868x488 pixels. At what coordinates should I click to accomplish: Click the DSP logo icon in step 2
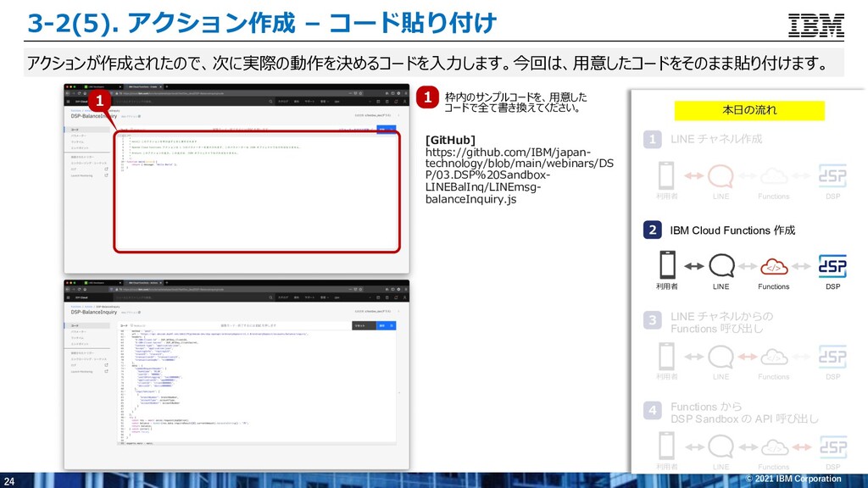(x=832, y=266)
